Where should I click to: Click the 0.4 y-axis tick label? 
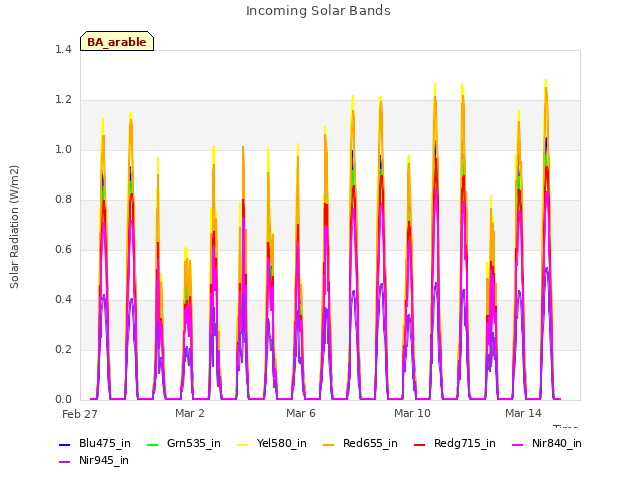(x=63, y=300)
